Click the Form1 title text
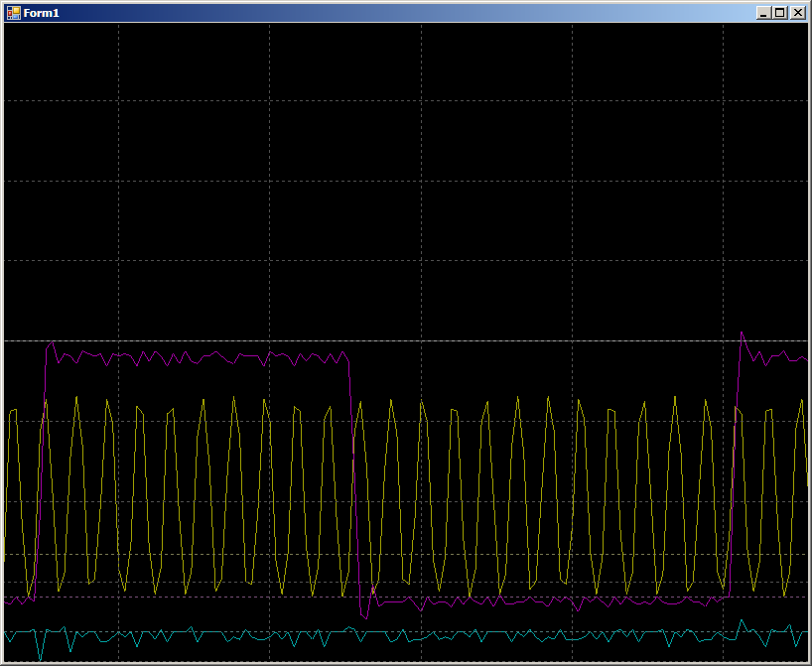This screenshot has width=812, height=666. tap(42, 13)
